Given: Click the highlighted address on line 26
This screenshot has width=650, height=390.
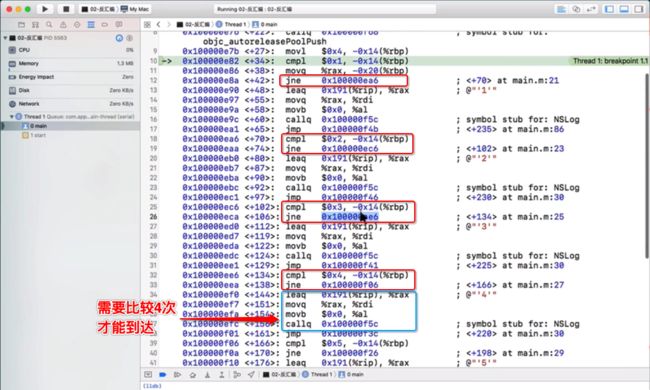Looking at the screenshot, I should 350,217.
